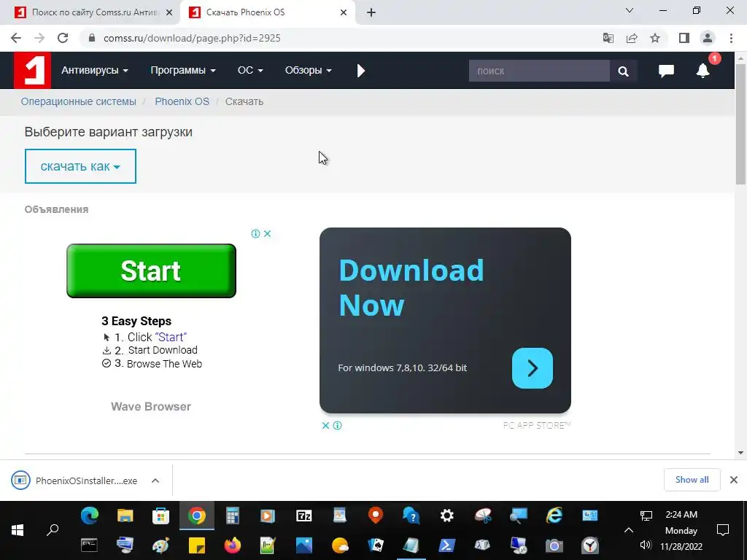Open the 'скачать как' dropdown
Image resolution: width=747 pixels, height=560 pixels.
pyautogui.click(x=80, y=166)
